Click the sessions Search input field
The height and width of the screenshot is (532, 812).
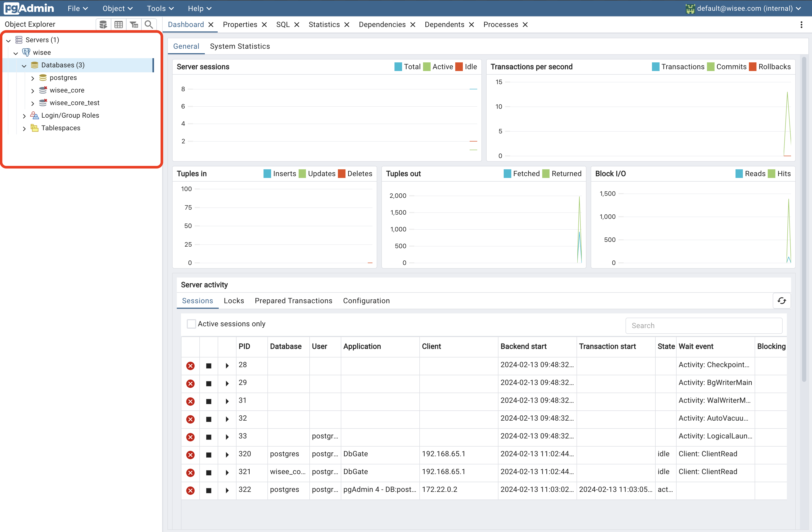coord(704,325)
